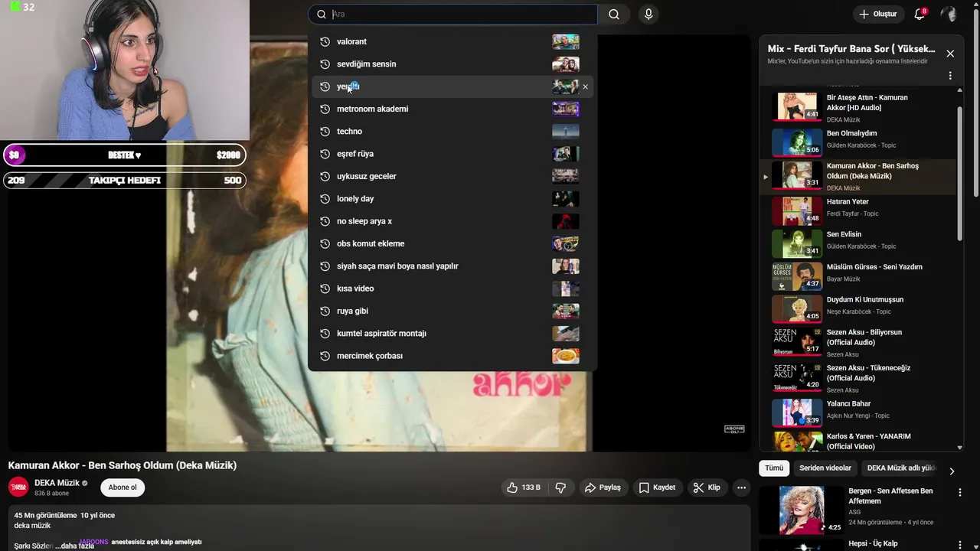The image size is (980, 551).
Task: Choose 'mercimek çorbası' suggestion
Action: coord(452,356)
